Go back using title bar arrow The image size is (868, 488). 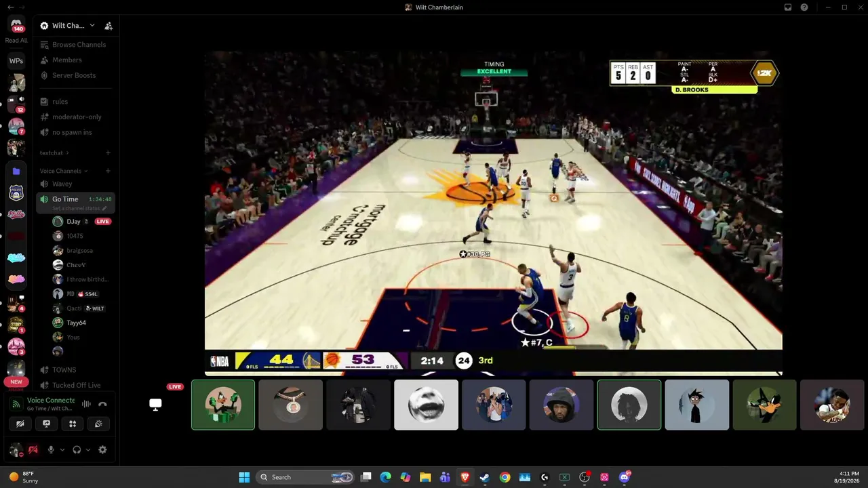[9, 7]
